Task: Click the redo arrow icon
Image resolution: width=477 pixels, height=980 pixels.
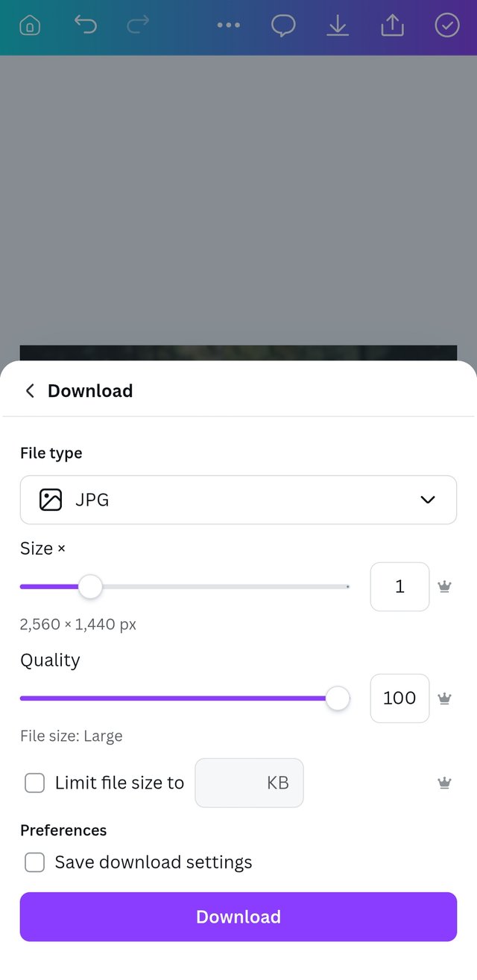Action: (x=138, y=25)
